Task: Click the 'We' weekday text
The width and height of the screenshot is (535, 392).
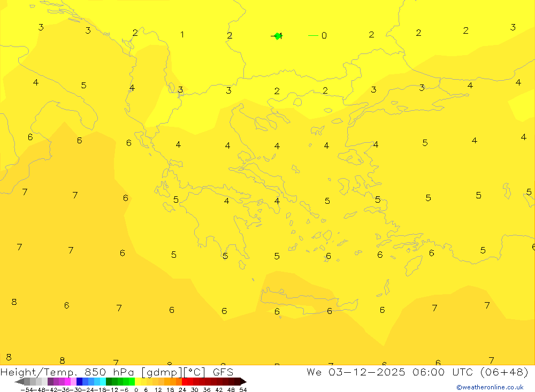Action: pyautogui.click(x=314, y=372)
